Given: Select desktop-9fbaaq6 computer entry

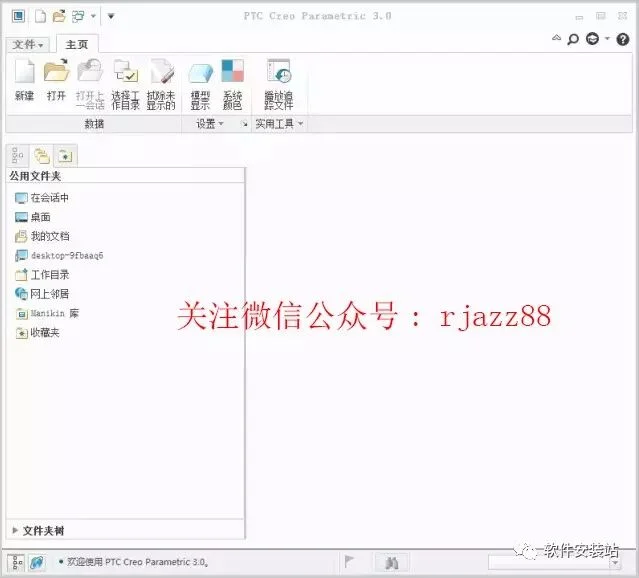Looking at the screenshot, I should [x=59, y=256].
